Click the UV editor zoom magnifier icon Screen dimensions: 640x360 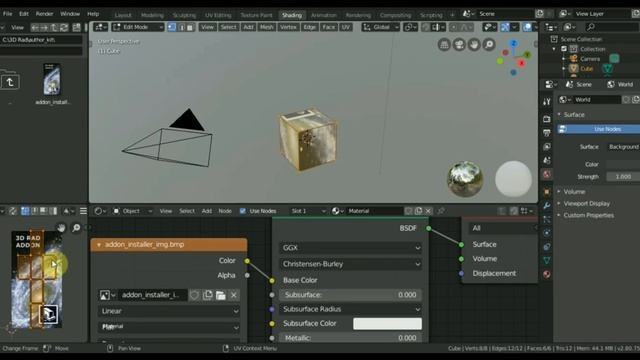coord(76,228)
